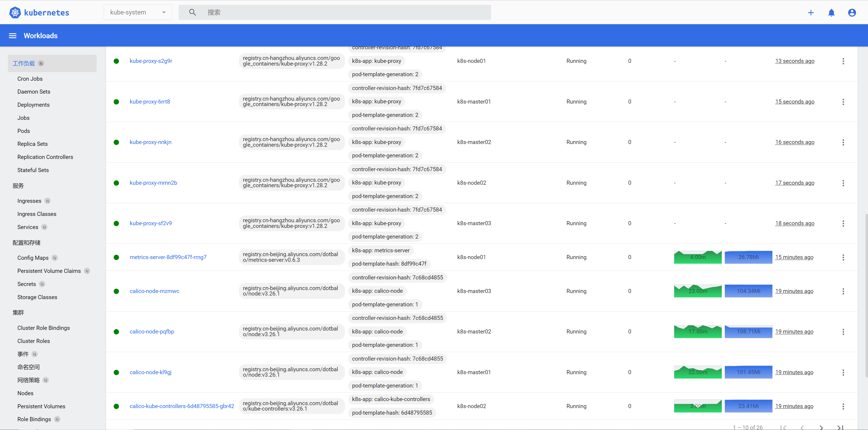Go to next page of pods
Image resolution: width=868 pixels, height=430 pixels.
(821, 427)
